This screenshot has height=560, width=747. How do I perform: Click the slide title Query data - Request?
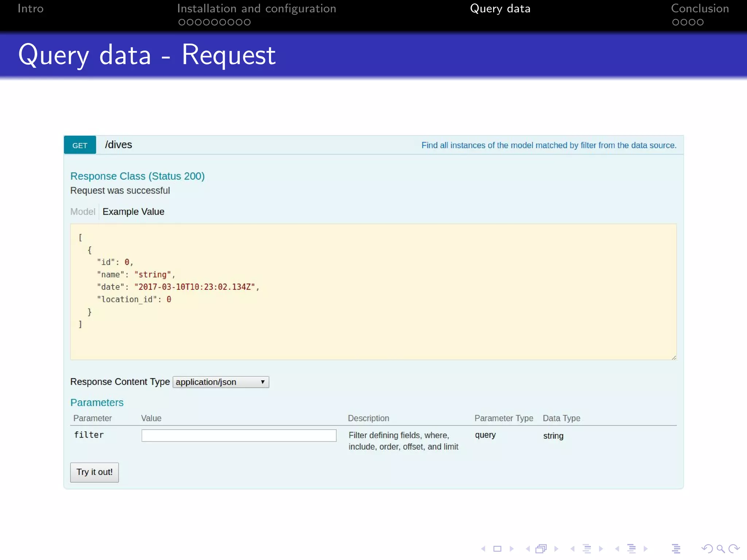(147, 55)
